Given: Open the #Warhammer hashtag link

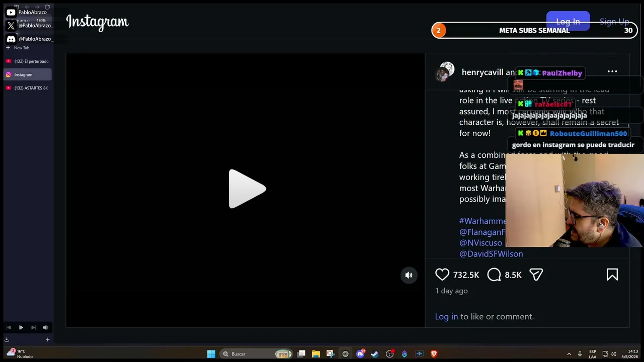Looking at the screenshot, I should tap(482, 221).
